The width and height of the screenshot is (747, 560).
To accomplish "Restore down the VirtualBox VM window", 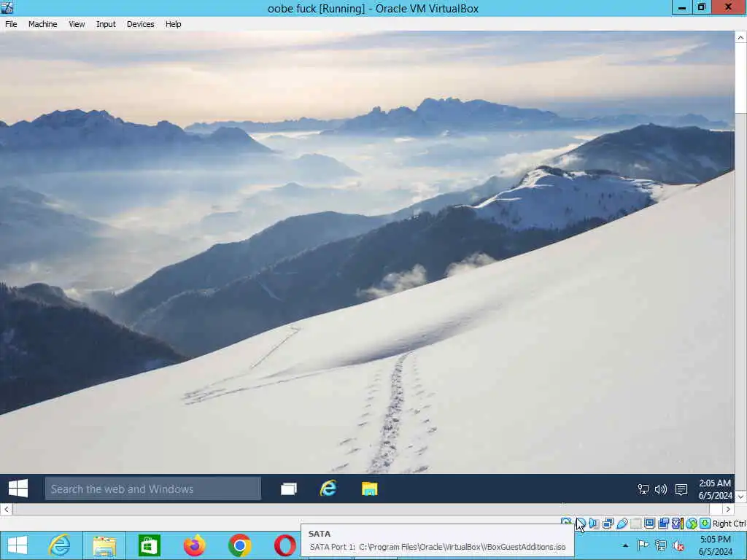I will click(701, 7).
